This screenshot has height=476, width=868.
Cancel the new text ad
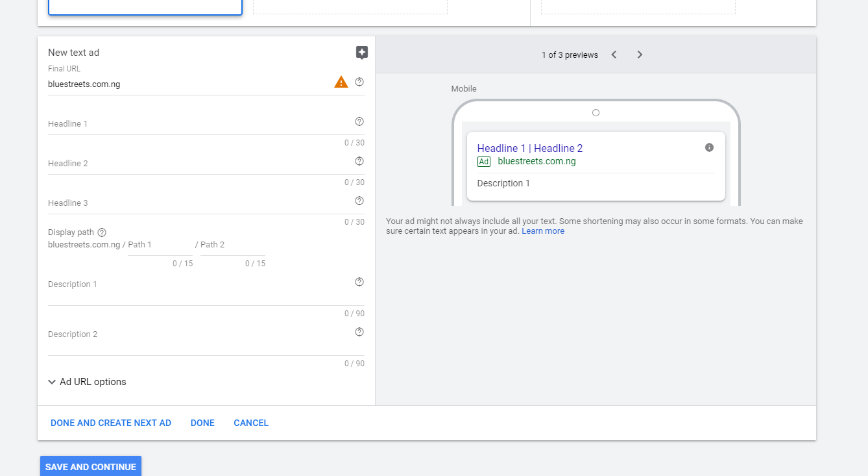point(251,423)
